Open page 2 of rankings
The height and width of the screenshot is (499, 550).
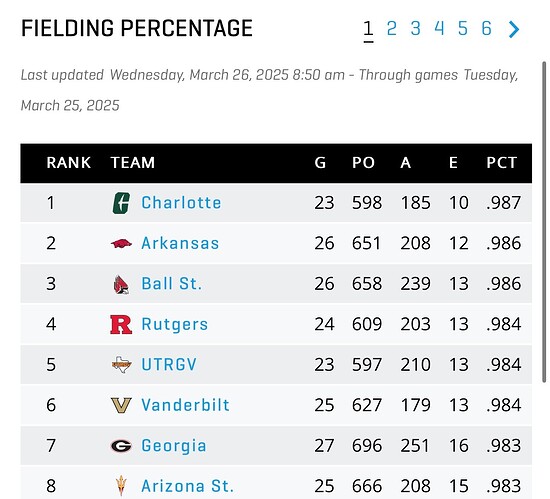click(391, 28)
